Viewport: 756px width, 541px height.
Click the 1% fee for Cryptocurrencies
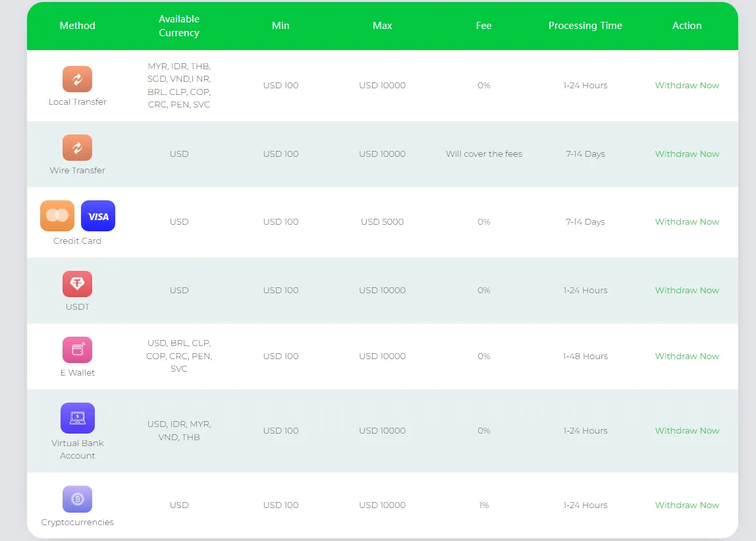pos(483,505)
